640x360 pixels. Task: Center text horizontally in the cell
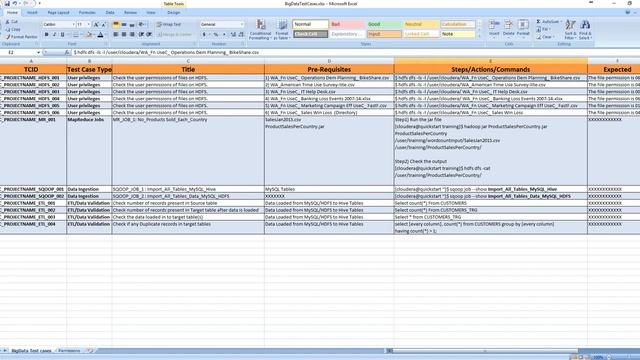[124, 35]
